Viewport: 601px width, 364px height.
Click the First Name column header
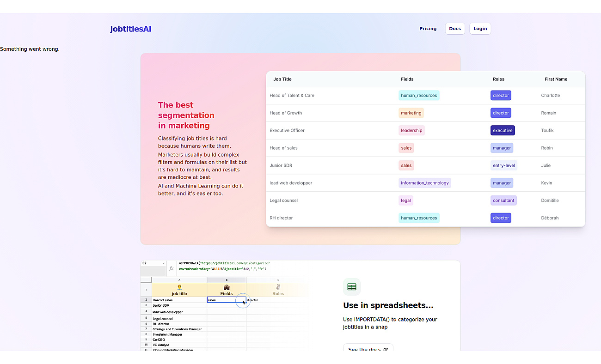[x=556, y=79]
